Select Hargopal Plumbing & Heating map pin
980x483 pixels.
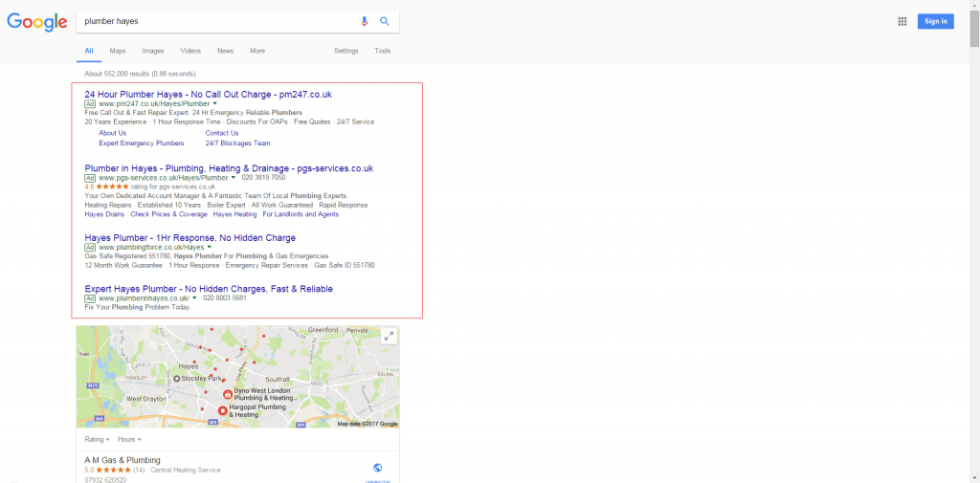pyautogui.click(x=222, y=410)
